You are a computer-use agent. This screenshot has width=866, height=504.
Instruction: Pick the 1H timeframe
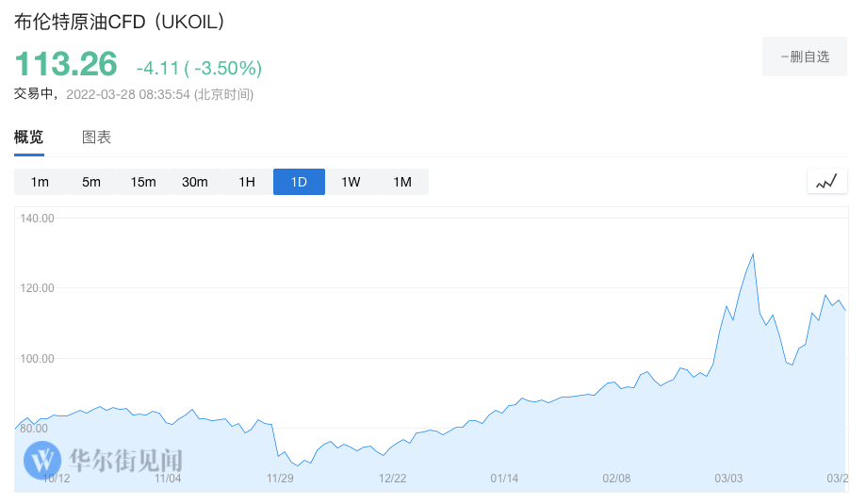coord(247,182)
